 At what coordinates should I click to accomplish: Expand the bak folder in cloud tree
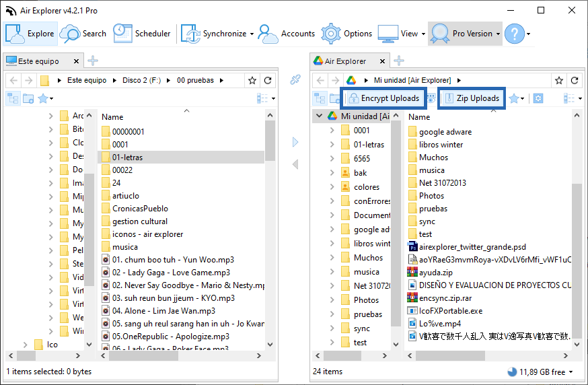tap(332, 172)
